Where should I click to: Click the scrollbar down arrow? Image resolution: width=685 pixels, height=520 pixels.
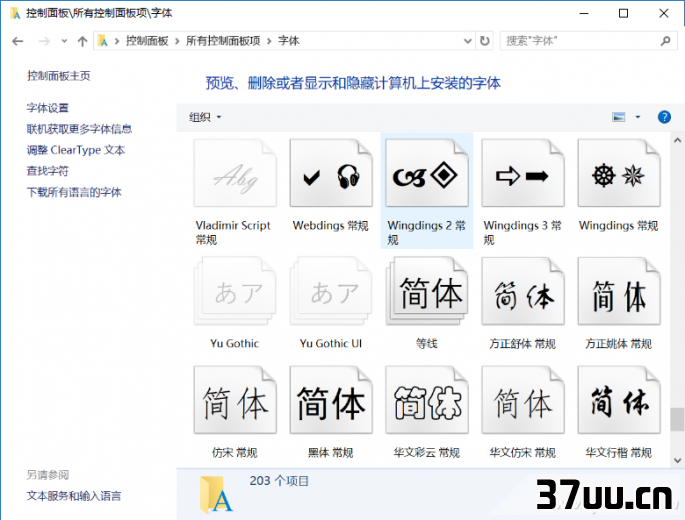(677, 460)
